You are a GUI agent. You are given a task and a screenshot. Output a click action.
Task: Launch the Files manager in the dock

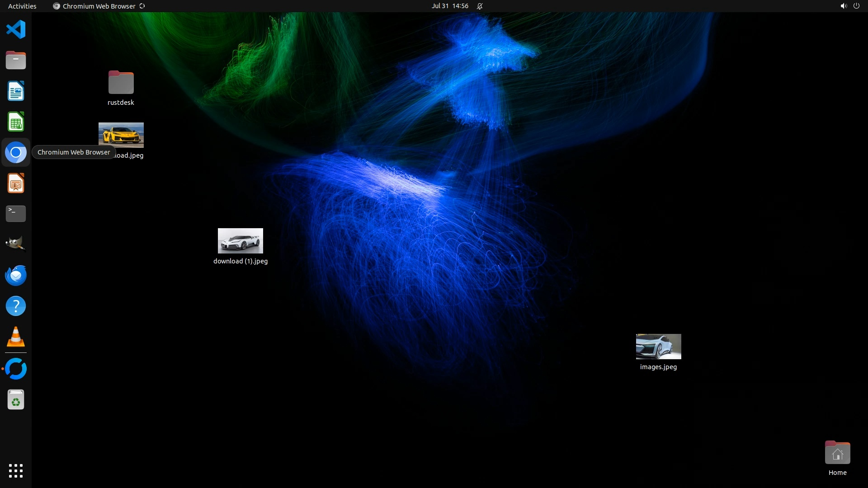point(16,60)
